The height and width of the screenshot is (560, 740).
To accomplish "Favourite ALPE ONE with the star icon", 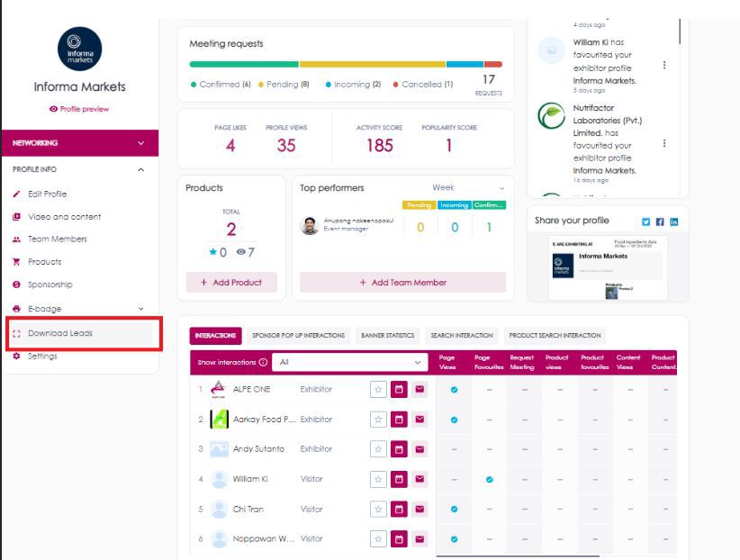I will [378, 390].
